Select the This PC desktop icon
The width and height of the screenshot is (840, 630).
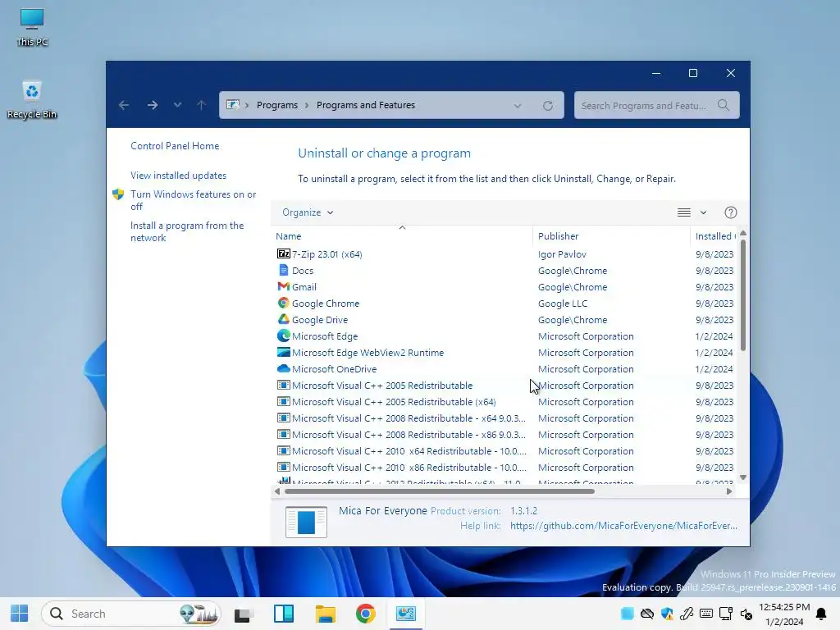pyautogui.click(x=32, y=27)
